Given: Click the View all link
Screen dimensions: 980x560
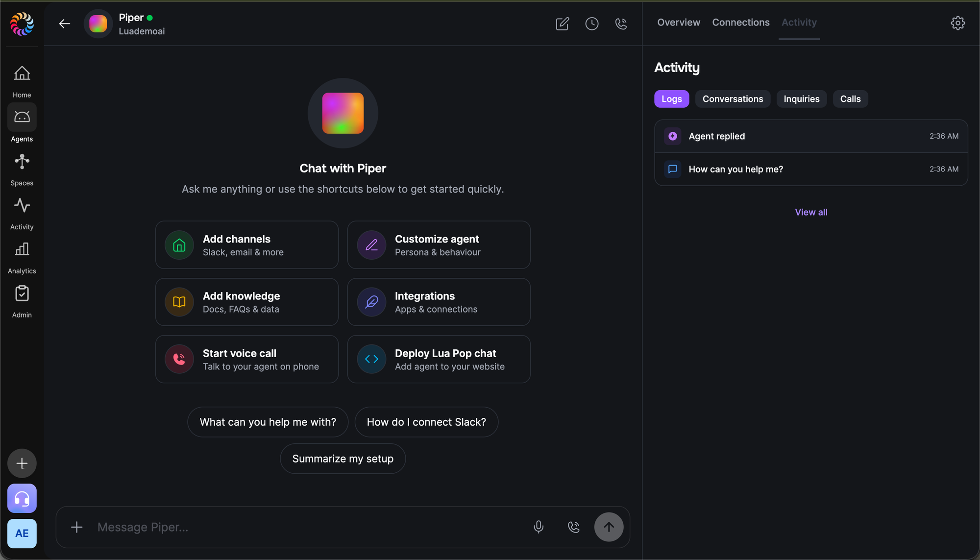Looking at the screenshot, I should point(811,212).
